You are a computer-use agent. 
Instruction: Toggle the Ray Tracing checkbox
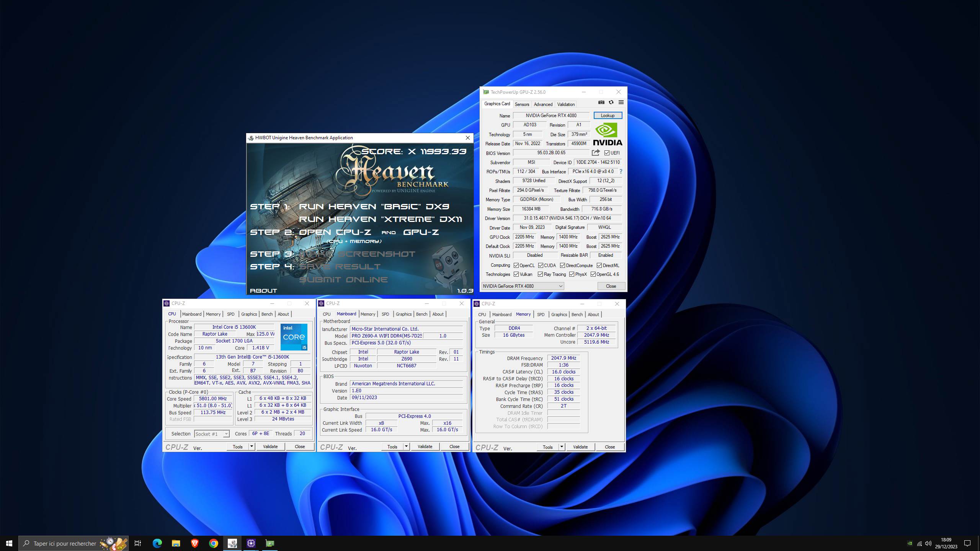540,274
